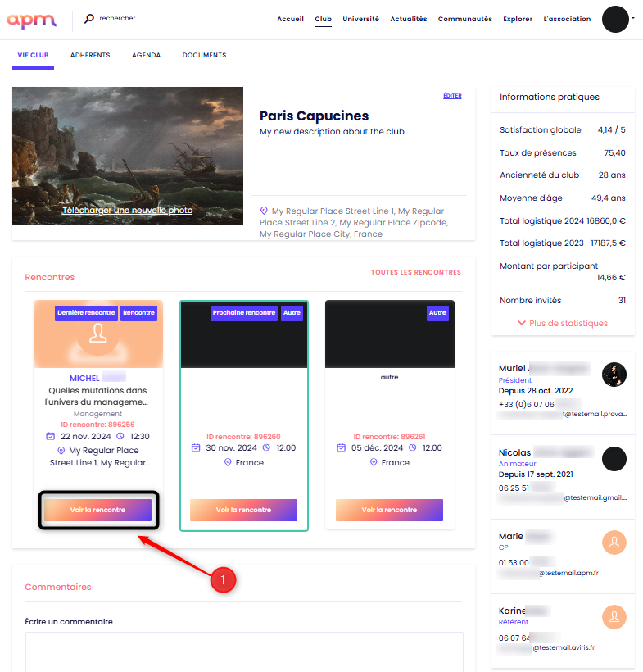Click the search magnifier icon
Viewport: 643px width, 672px height.
[x=88, y=18]
